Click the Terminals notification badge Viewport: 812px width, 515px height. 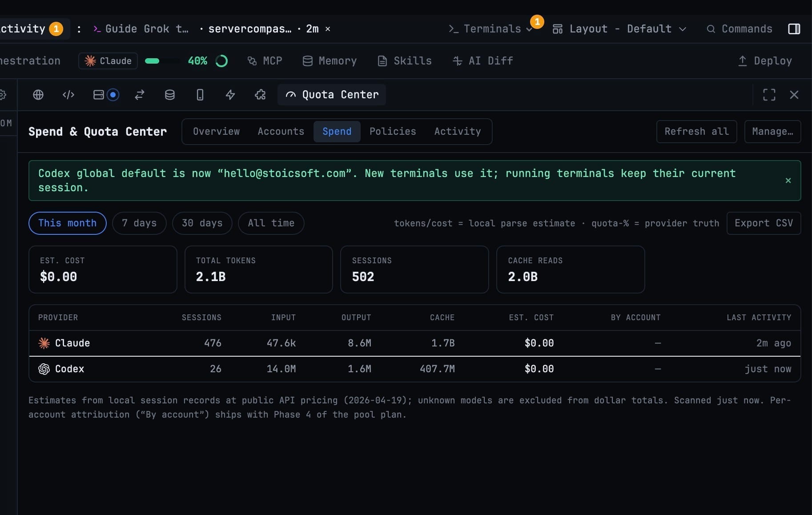click(x=537, y=21)
